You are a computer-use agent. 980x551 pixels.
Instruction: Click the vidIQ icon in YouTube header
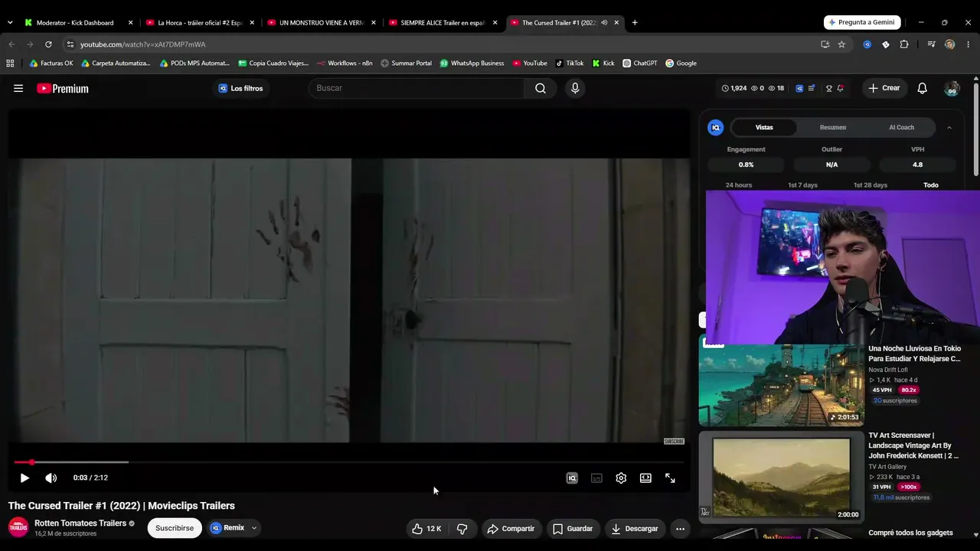pos(799,88)
